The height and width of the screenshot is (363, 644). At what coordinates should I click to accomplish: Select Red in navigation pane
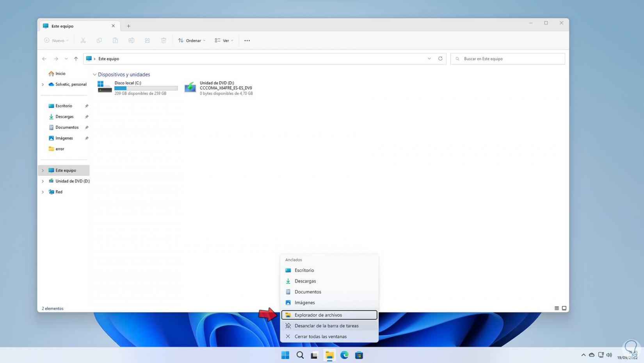55,192
